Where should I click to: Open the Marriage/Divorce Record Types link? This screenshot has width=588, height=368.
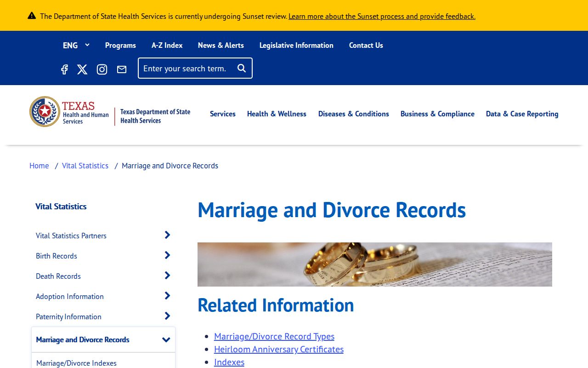[274, 336]
